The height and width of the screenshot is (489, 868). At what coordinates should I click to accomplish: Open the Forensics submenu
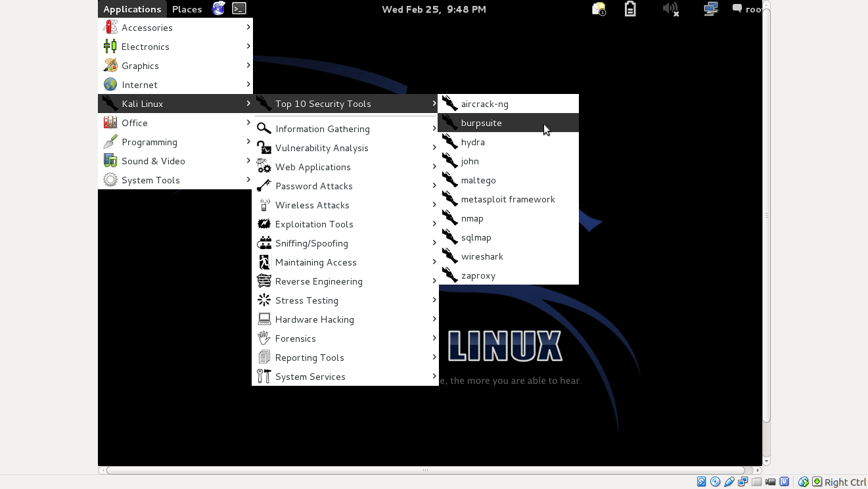coord(346,338)
